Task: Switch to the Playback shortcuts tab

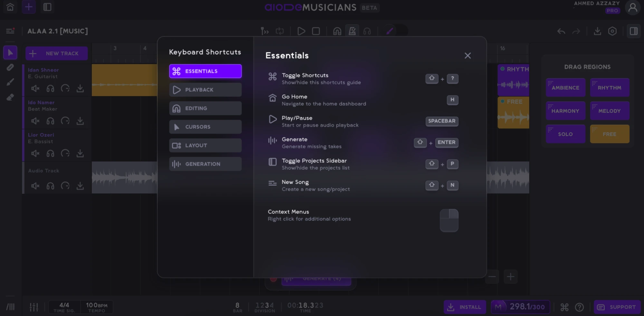Action: [205, 90]
